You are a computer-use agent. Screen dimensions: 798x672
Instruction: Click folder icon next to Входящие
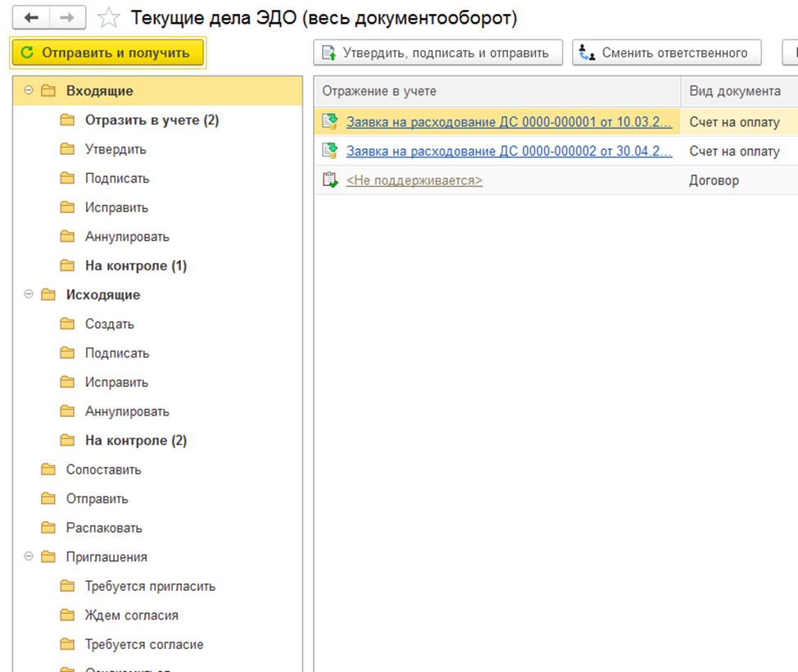49,91
